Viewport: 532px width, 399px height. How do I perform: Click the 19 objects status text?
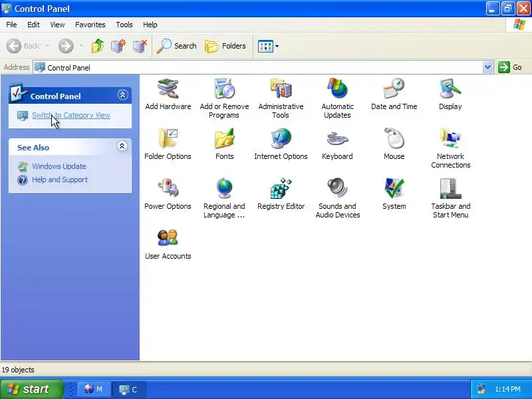coord(18,370)
